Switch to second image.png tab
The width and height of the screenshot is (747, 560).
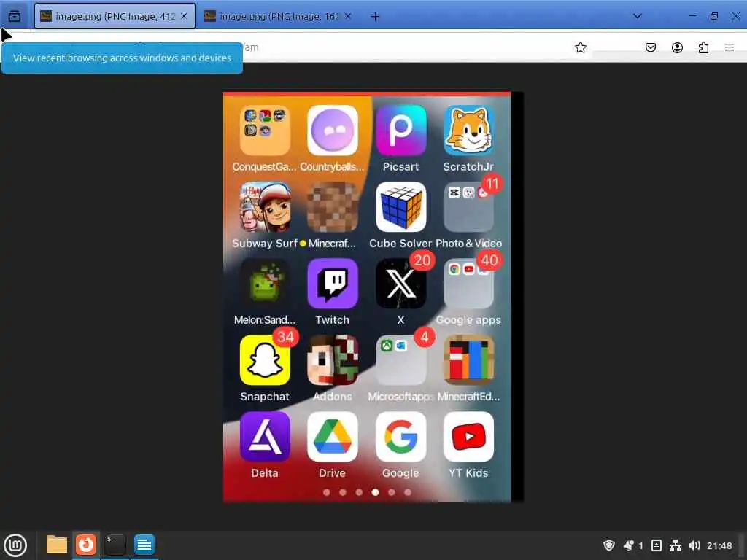click(x=279, y=16)
